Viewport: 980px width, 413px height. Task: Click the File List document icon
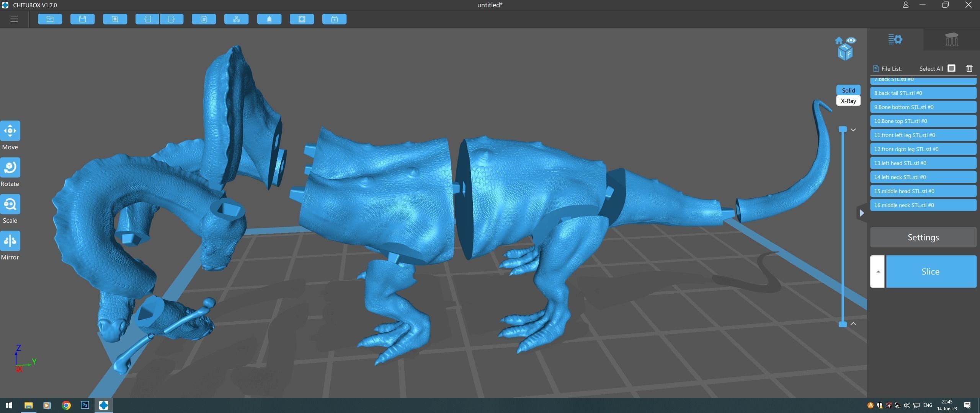pyautogui.click(x=876, y=68)
